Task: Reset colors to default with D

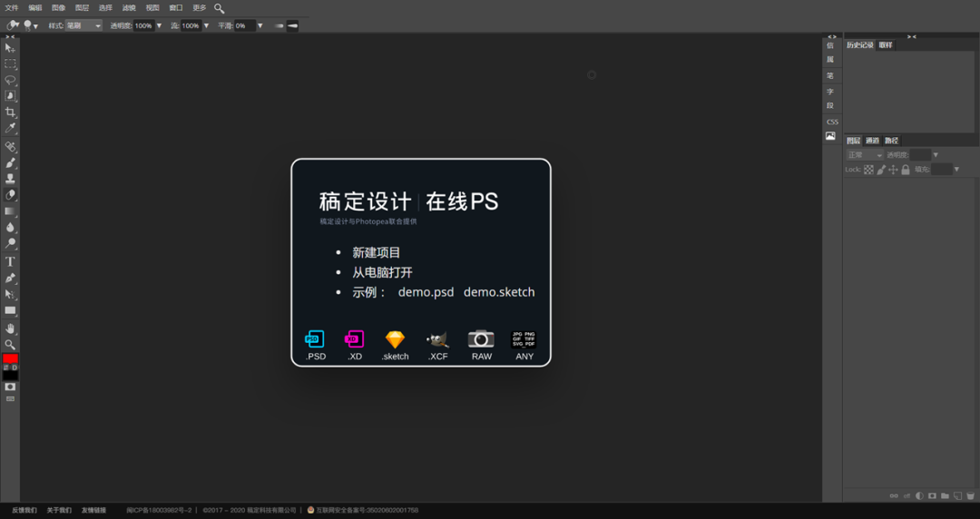Action: click(15, 367)
